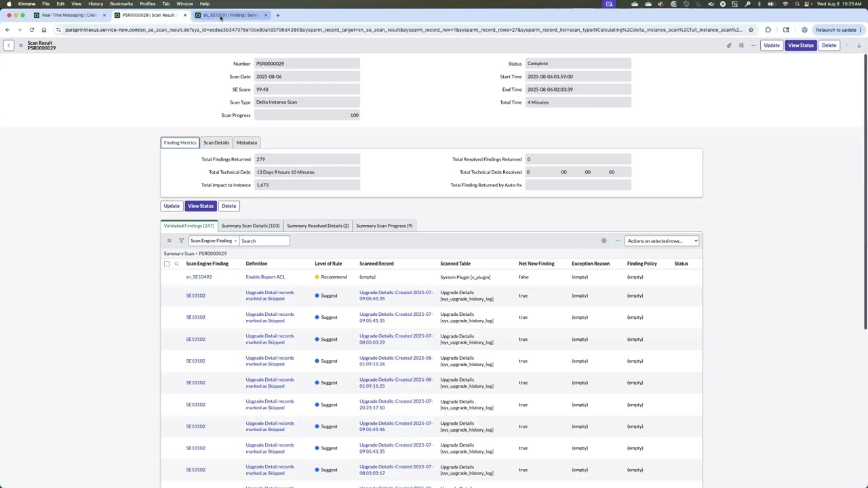Open the attachments paperclip icon
868x488 pixels.
point(729,45)
